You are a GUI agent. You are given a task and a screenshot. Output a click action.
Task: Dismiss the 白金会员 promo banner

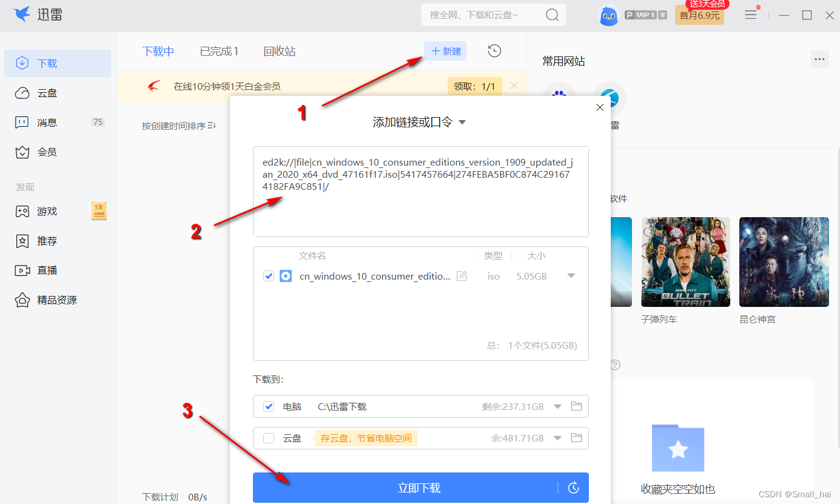514,86
